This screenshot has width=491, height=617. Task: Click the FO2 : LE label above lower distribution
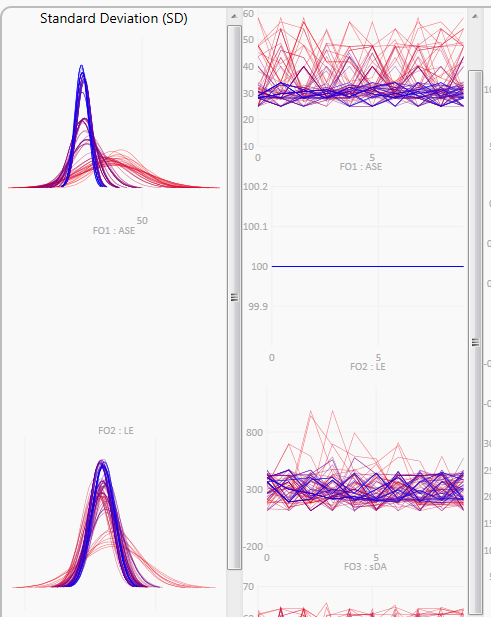pos(116,430)
